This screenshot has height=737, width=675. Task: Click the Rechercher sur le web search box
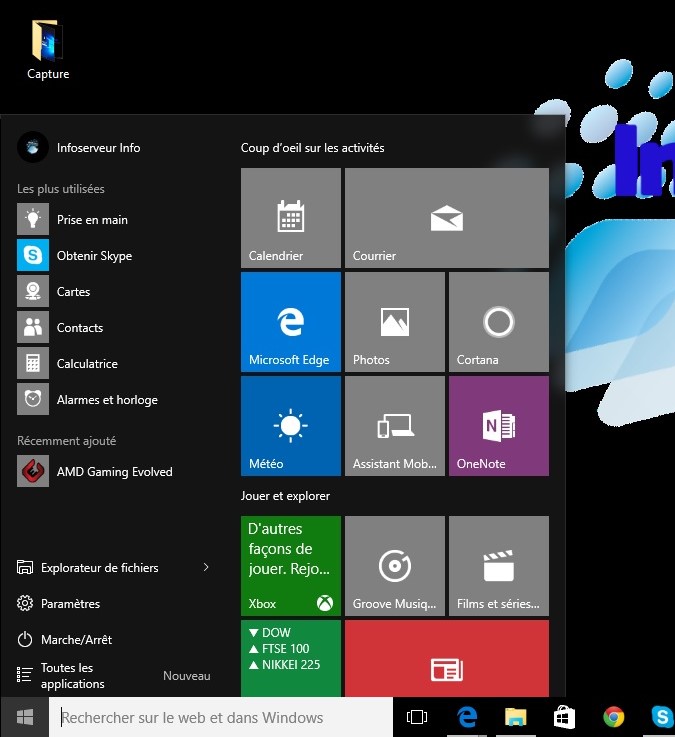pyautogui.click(x=221, y=717)
